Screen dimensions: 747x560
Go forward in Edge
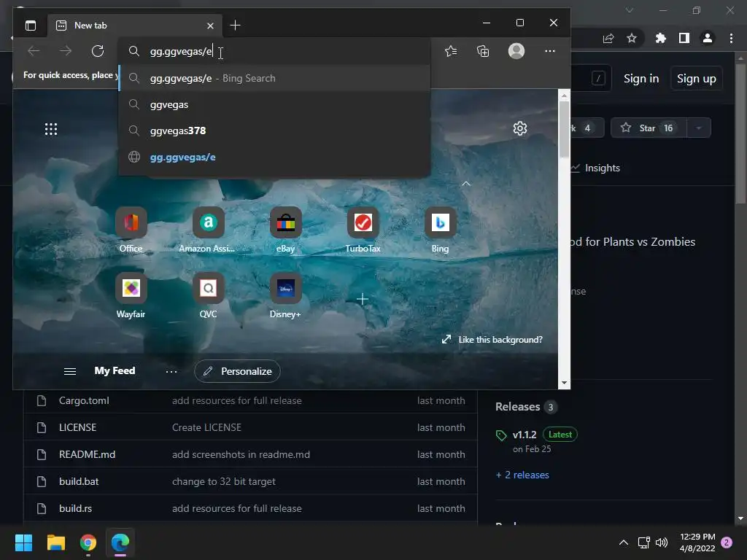click(x=66, y=51)
